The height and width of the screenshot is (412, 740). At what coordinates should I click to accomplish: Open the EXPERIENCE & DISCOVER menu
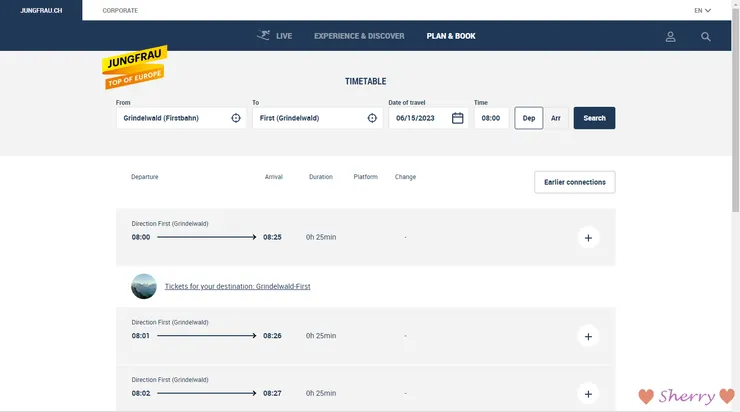point(359,36)
